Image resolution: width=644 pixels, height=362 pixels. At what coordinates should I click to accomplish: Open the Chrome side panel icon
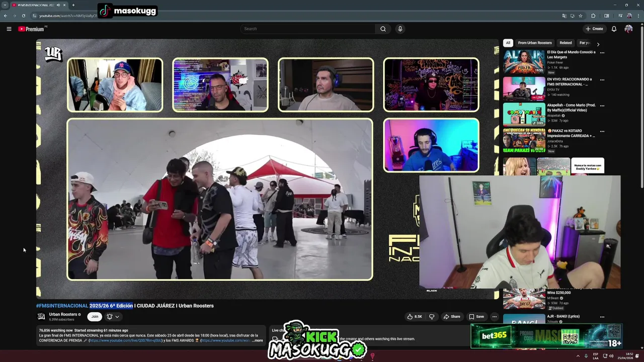[606, 16]
